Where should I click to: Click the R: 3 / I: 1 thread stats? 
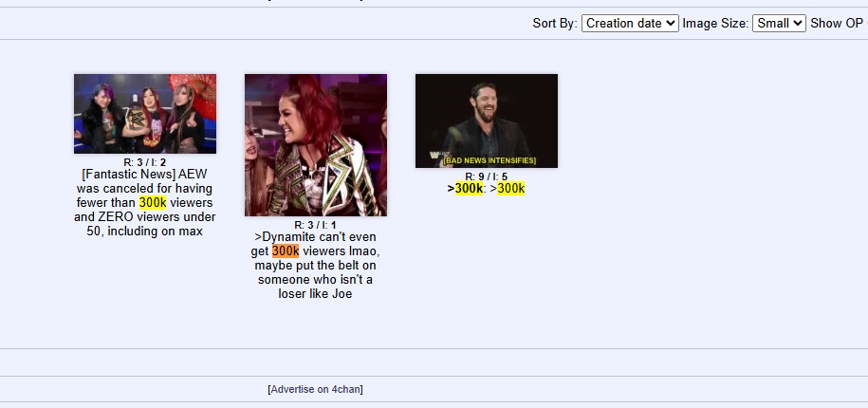click(x=316, y=225)
